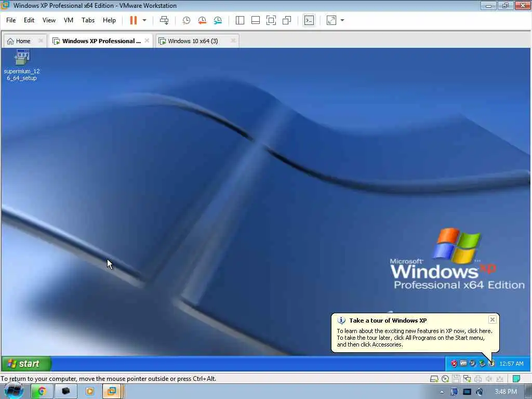Screen dimensions: 532x399
Task: Click the VMware message log note icon
Action: pyautogui.click(x=516, y=379)
